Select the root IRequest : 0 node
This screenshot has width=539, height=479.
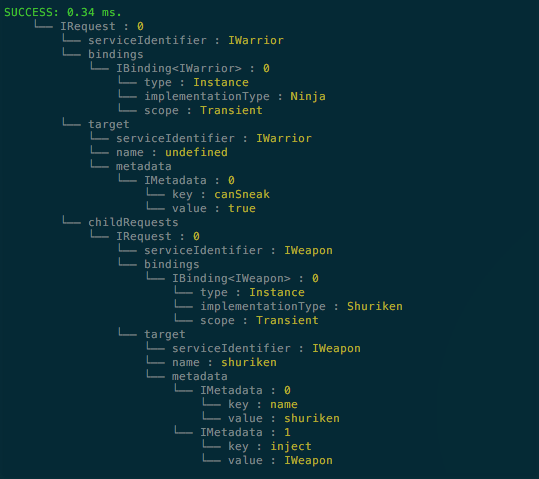(x=102, y=26)
